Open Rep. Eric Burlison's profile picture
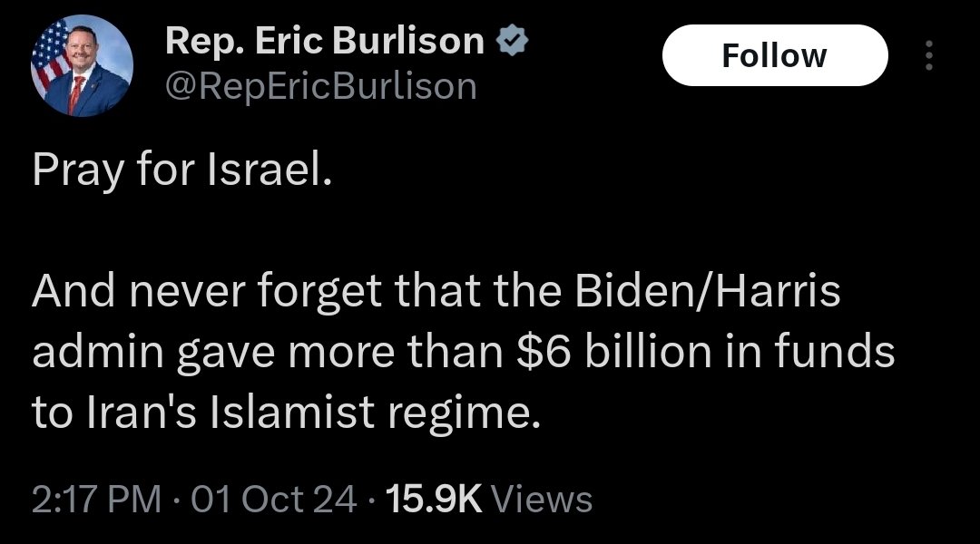980x544 pixels. click(x=82, y=65)
